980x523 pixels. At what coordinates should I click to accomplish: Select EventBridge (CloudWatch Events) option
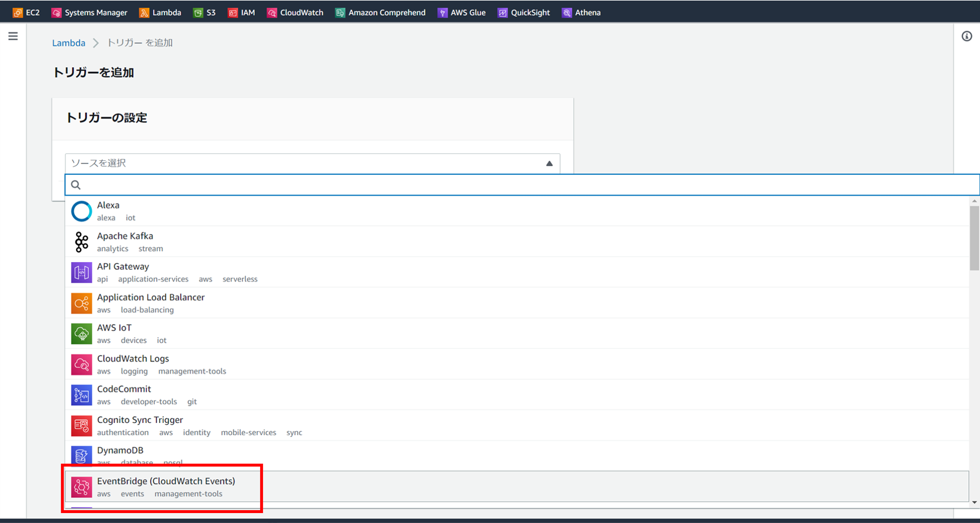pos(517,487)
